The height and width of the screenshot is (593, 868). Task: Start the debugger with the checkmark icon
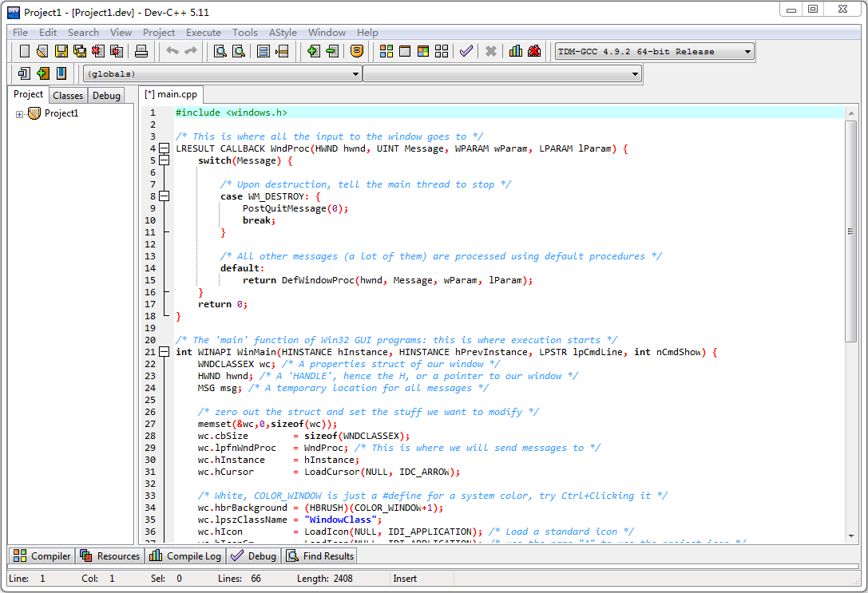coord(467,50)
